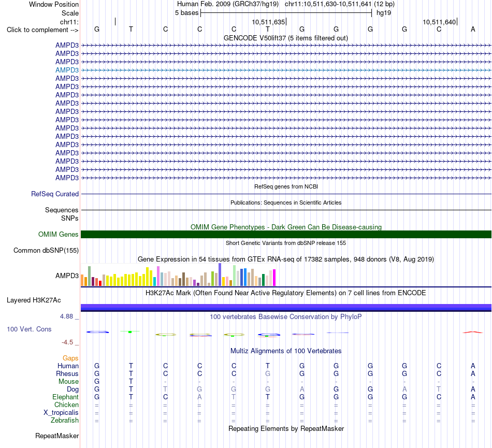Click the '5 bases' scale bar text
492x448 pixels.
[186, 13]
